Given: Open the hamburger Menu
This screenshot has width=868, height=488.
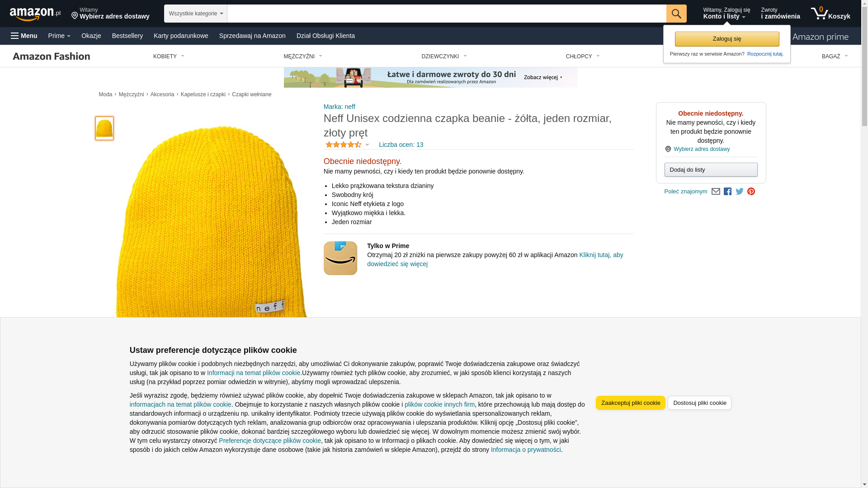Looking at the screenshot, I should pos(24,36).
